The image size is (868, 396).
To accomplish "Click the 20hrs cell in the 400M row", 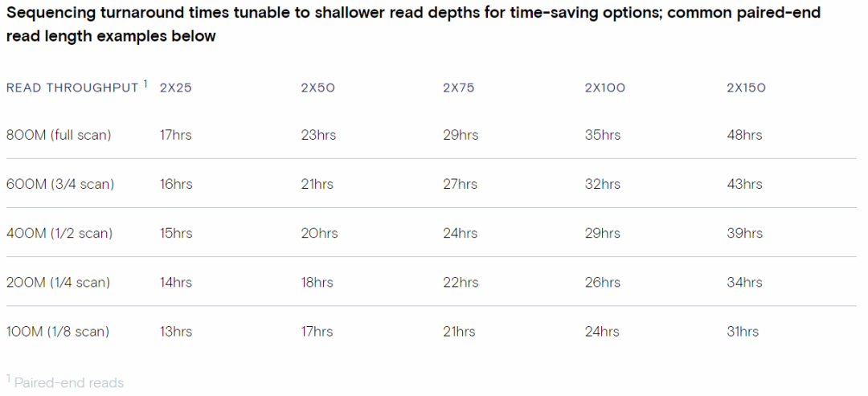I will [x=319, y=233].
